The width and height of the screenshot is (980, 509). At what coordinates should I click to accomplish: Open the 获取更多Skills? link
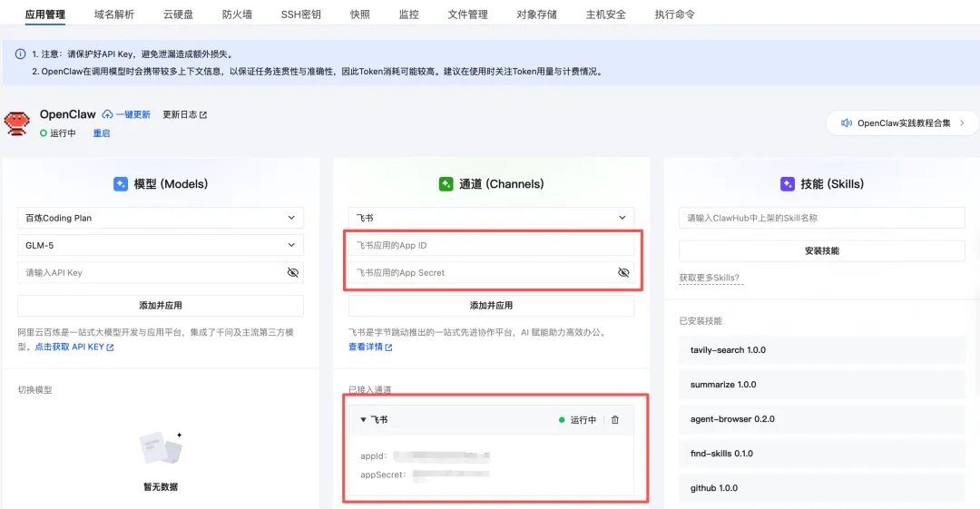click(x=710, y=278)
